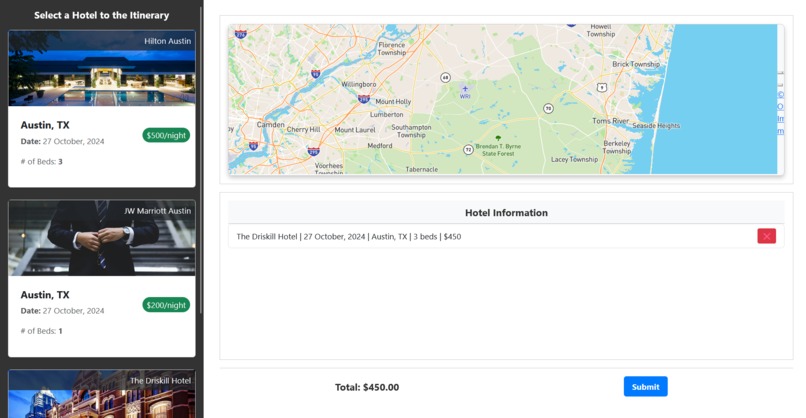The height and width of the screenshot is (418, 806).
Task: Click the Driskill Hotel itinerary row text
Action: click(349, 237)
